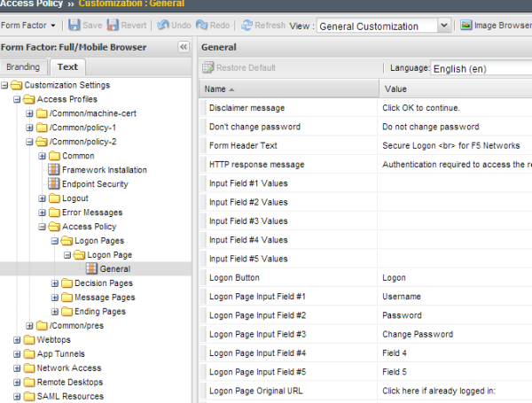Image resolution: width=532 pixels, height=403 pixels.
Task: Collapse the Form Factor side panel
Action: (x=184, y=47)
